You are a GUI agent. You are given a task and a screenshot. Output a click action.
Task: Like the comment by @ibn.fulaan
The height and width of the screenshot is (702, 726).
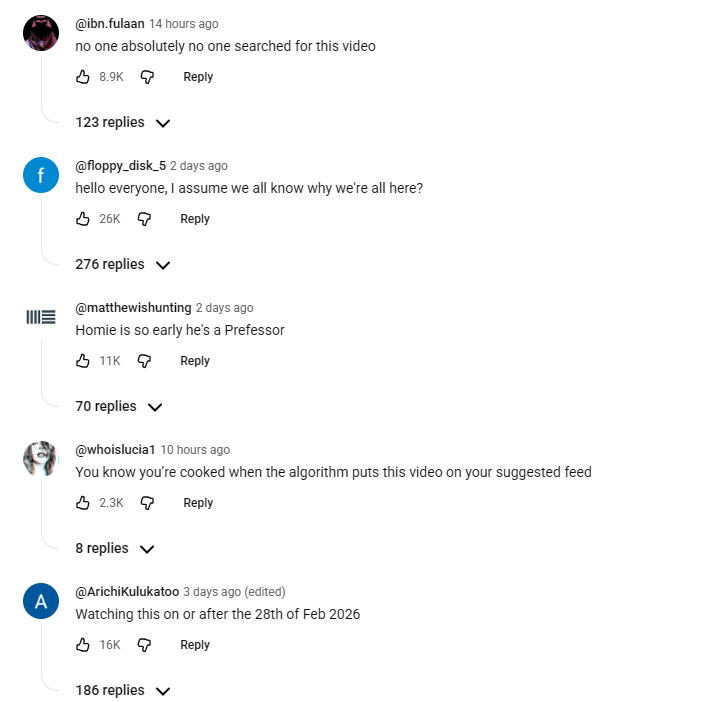point(83,77)
